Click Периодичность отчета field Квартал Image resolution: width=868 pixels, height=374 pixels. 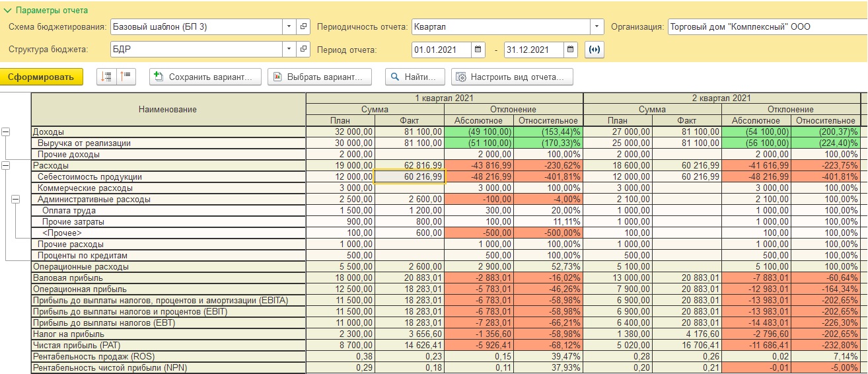pos(501,27)
